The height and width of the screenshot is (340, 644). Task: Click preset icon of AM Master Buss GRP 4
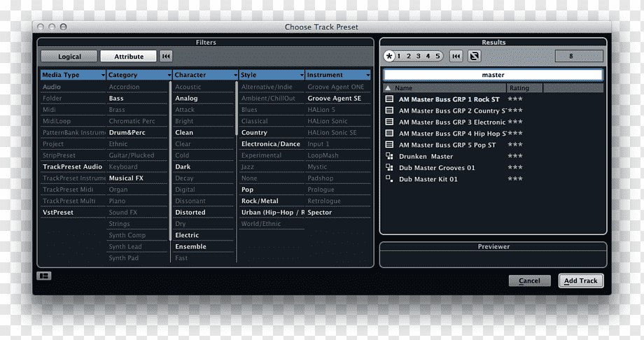(389, 134)
